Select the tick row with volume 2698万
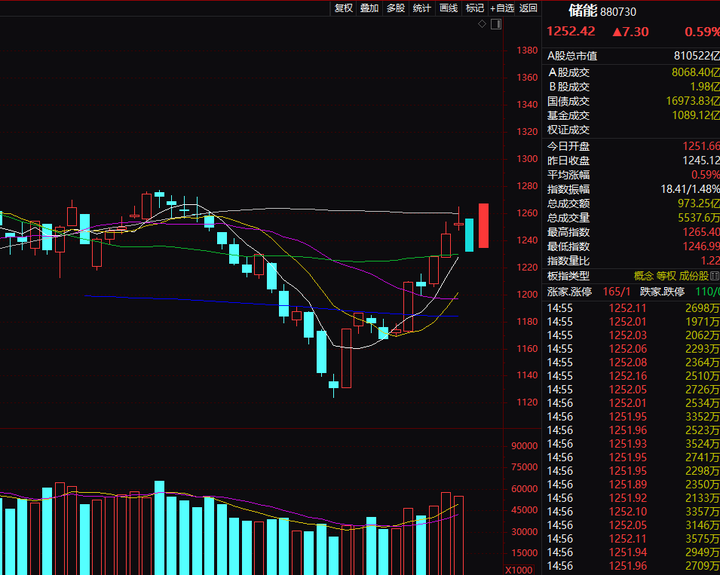 pyautogui.click(x=633, y=308)
